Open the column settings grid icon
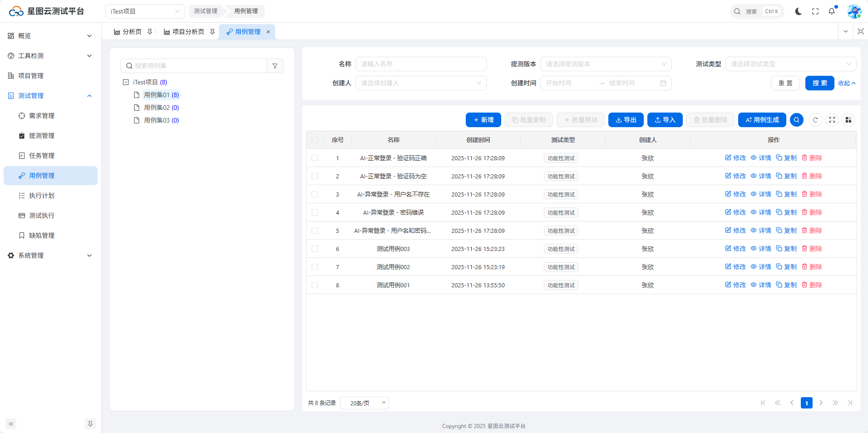868x433 pixels. [x=848, y=120]
